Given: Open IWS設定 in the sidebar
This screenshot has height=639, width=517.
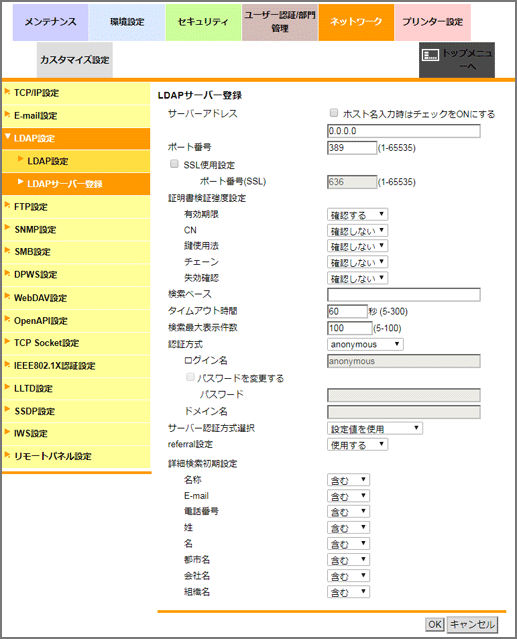Looking at the screenshot, I should [x=76, y=434].
